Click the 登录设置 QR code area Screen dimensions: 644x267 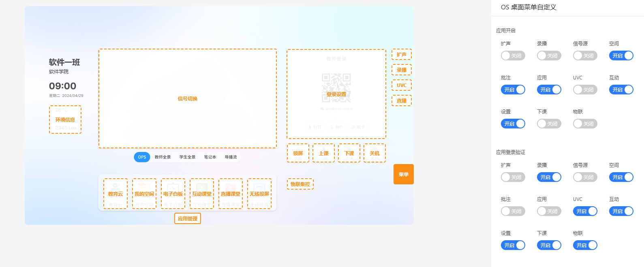pos(336,94)
